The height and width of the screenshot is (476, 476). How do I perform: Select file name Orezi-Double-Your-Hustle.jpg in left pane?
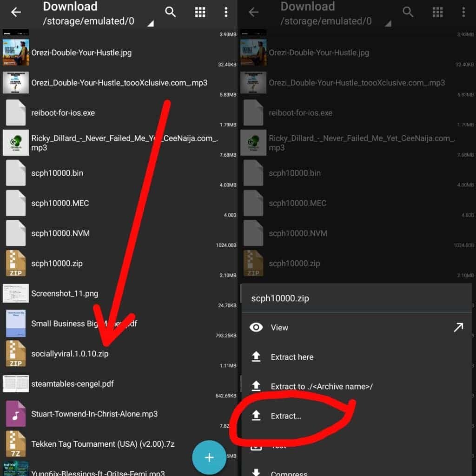coord(81,53)
